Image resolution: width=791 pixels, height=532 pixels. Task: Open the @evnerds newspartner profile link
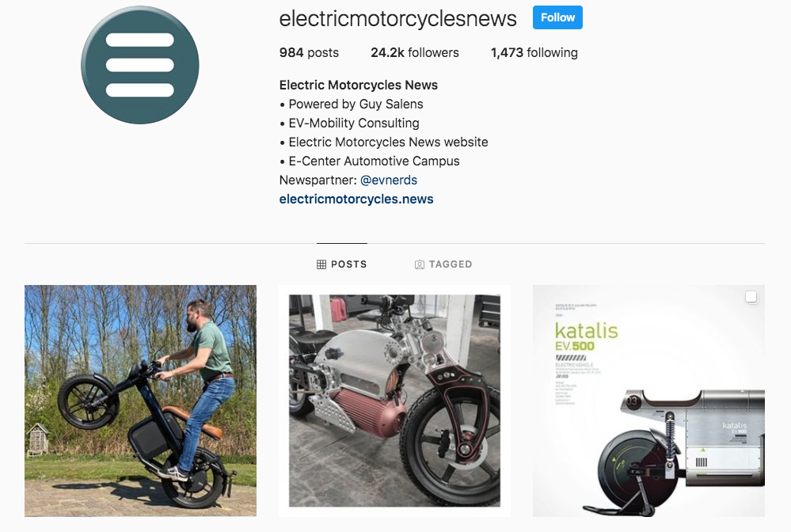click(x=389, y=180)
